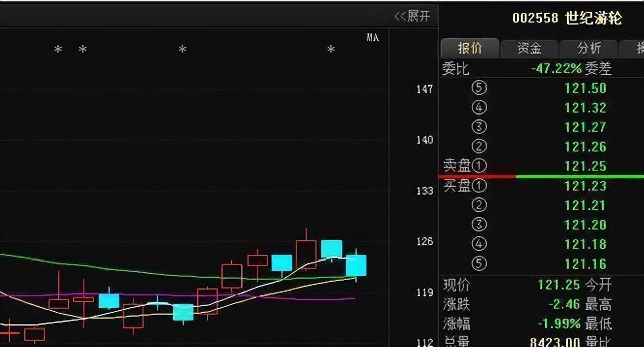Click the red-green buy/sell ratio bar
The image size is (644, 347).
point(541,177)
